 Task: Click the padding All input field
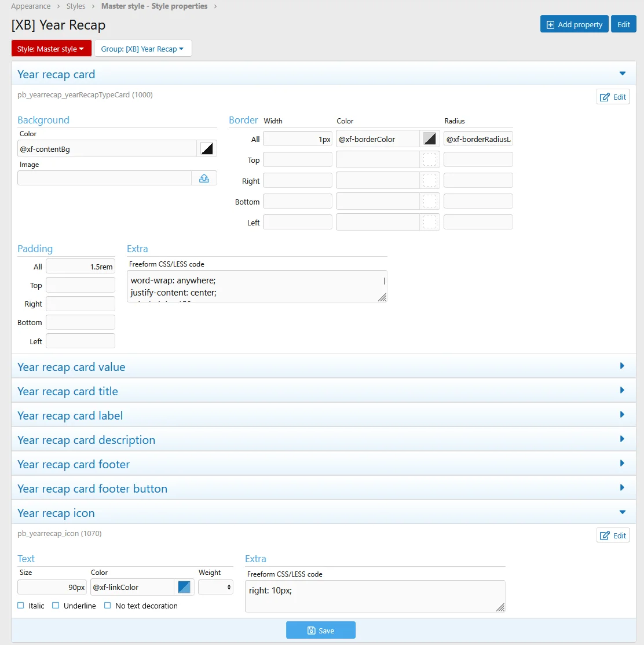(x=80, y=267)
